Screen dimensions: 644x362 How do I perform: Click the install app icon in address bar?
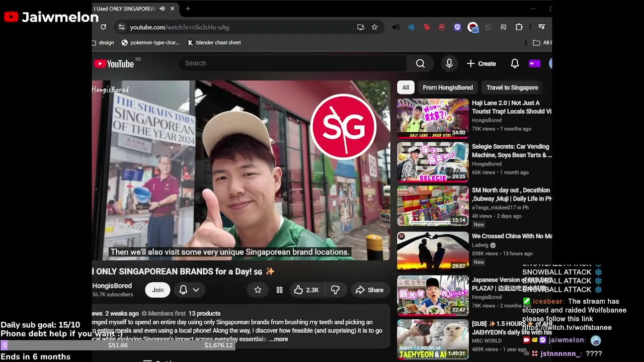[361, 27]
